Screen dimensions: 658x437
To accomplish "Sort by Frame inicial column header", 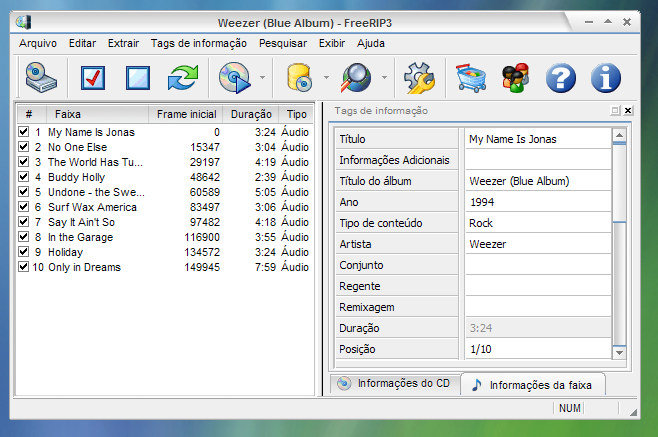I will (185, 114).
